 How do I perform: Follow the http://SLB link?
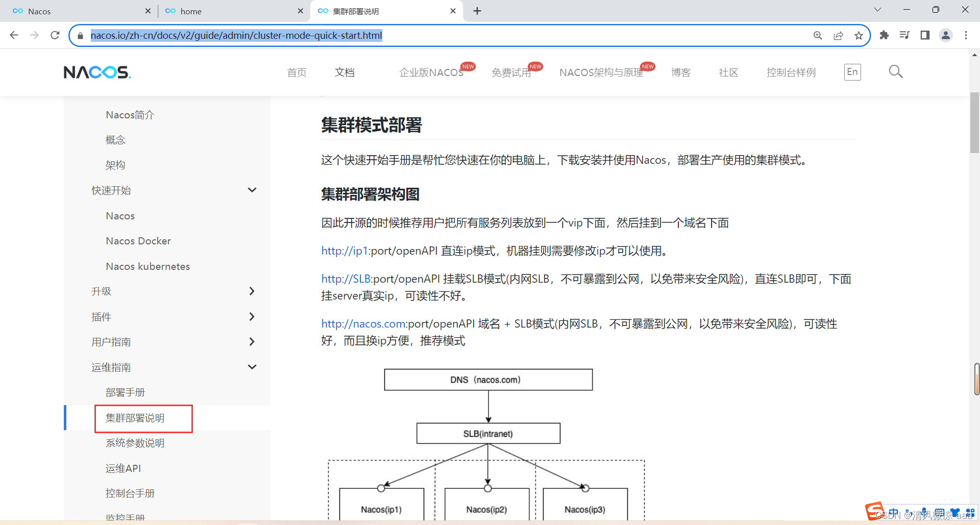[346, 279]
